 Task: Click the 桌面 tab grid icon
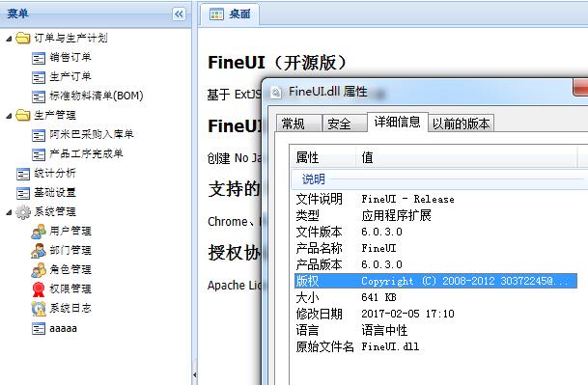point(216,14)
